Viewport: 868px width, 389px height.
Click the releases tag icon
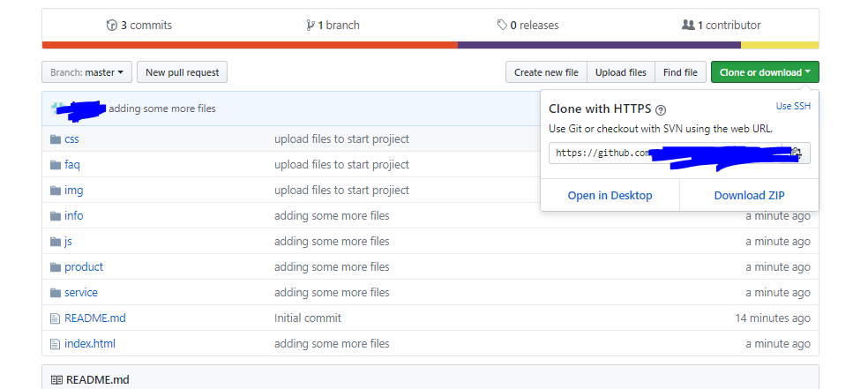pos(502,26)
